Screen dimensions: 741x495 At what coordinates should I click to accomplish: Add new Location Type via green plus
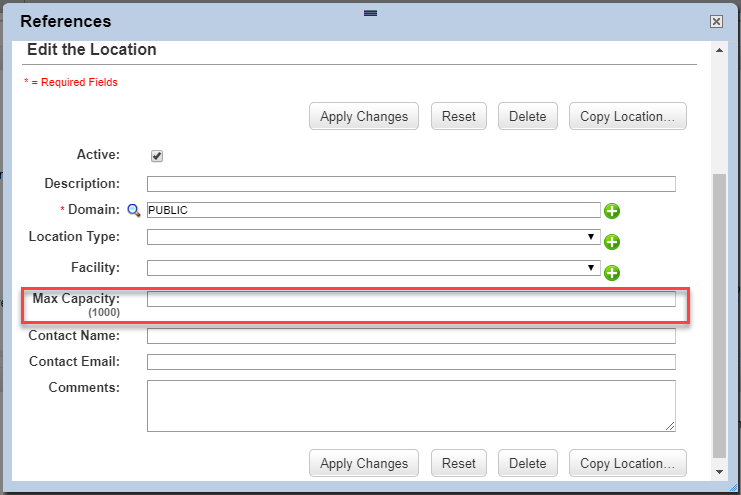click(x=612, y=242)
